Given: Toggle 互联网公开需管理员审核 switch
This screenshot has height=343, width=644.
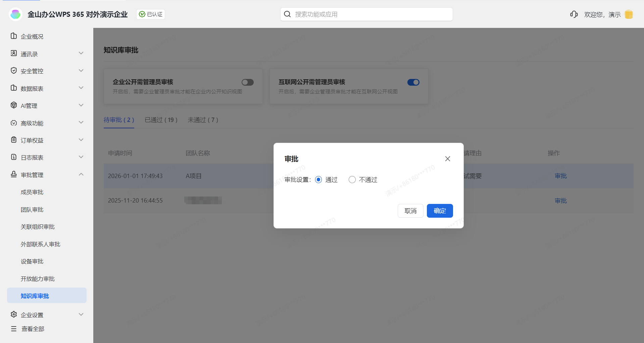Looking at the screenshot, I should tap(413, 82).
